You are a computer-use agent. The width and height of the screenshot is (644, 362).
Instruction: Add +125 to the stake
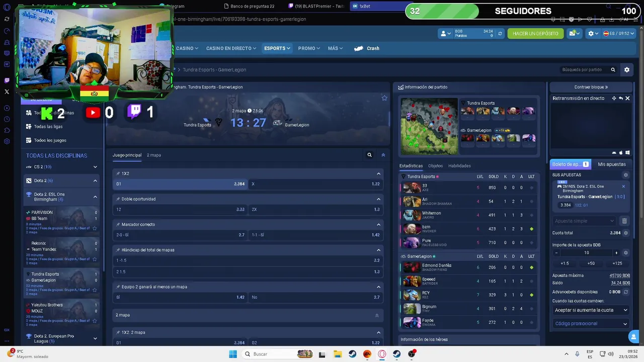click(617, 263)
